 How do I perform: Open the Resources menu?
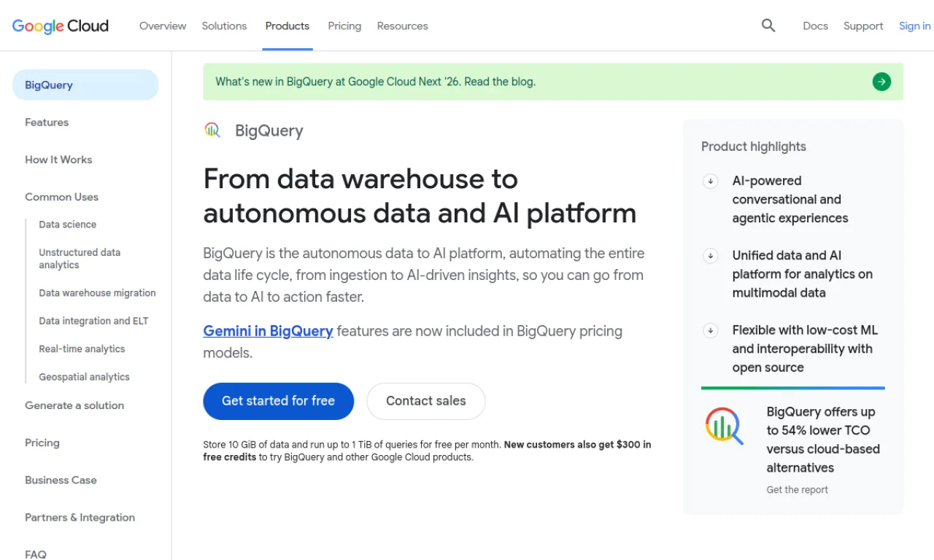click(x=402, y=26)
